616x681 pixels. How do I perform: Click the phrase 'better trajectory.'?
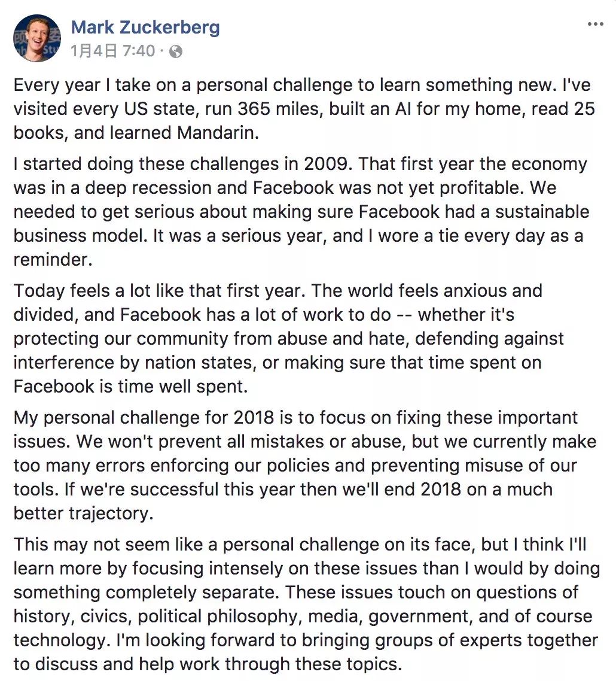(83, 513)
